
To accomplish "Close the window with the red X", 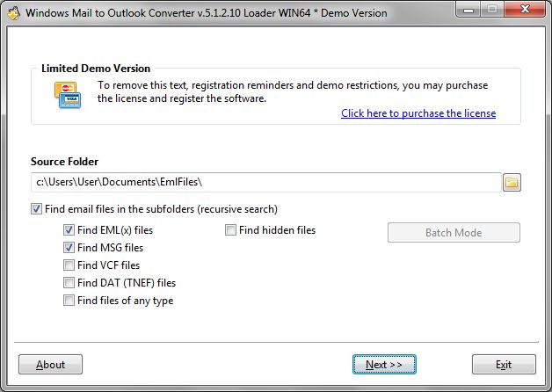I will pos(524,11).
